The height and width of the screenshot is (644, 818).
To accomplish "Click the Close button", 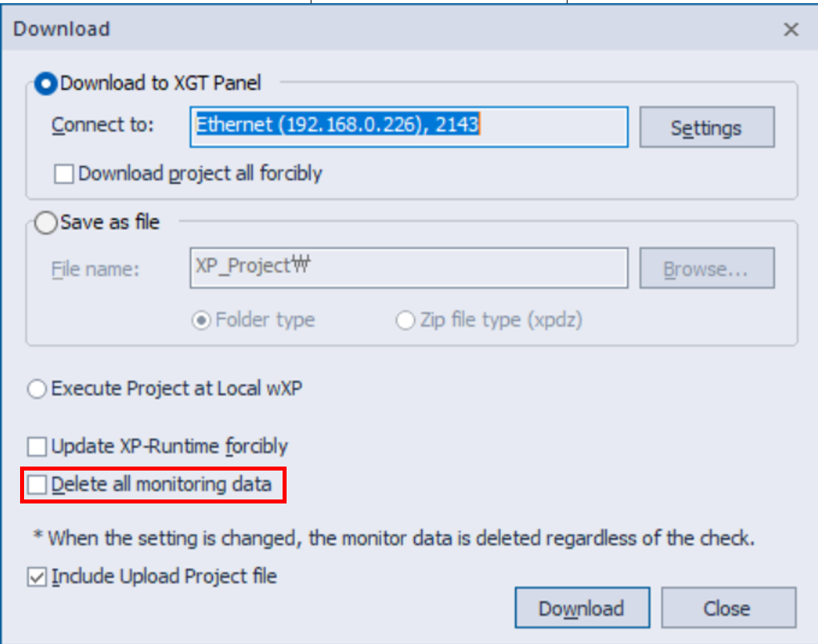I will pyautogui.click(x=727, y=607).
